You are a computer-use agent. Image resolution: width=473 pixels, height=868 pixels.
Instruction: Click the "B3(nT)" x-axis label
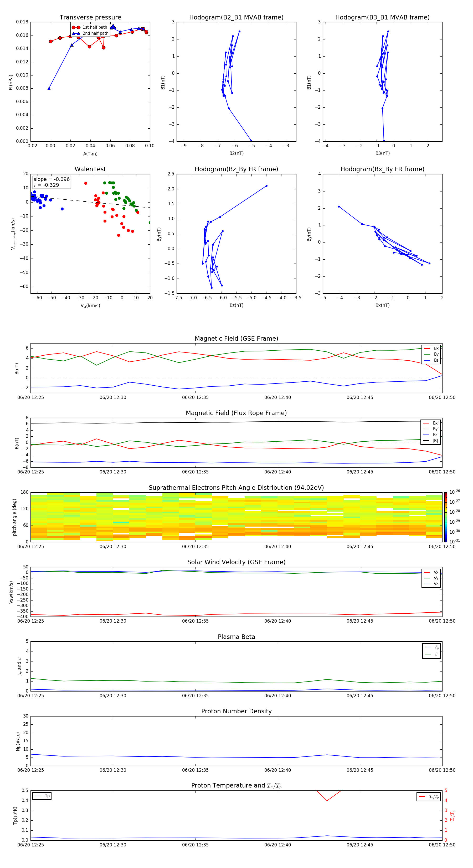click(x=382, y=153)
